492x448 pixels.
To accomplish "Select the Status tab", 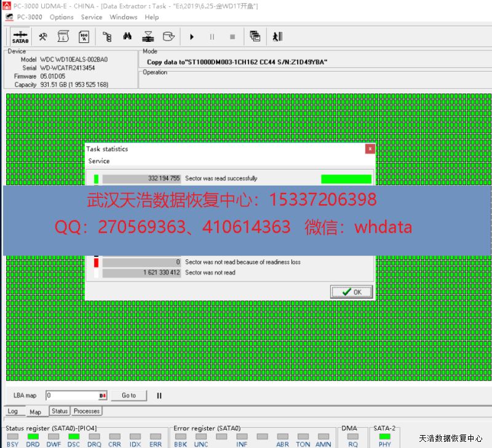I will coord(60,411).
